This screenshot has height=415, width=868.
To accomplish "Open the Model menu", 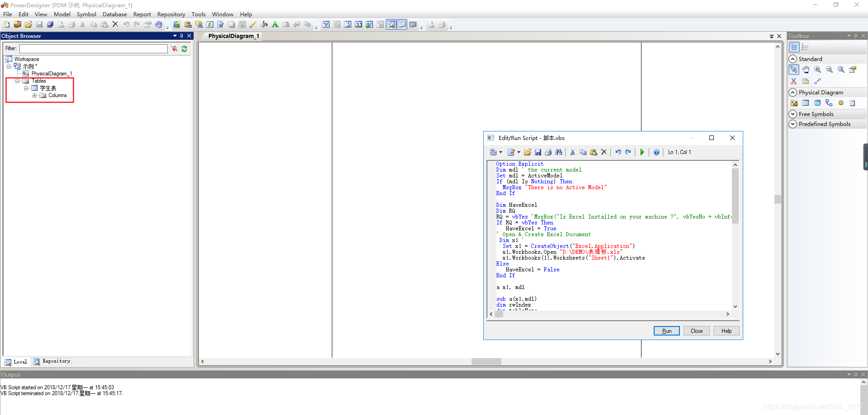I will pyautogui.click(x=62, y=14).
